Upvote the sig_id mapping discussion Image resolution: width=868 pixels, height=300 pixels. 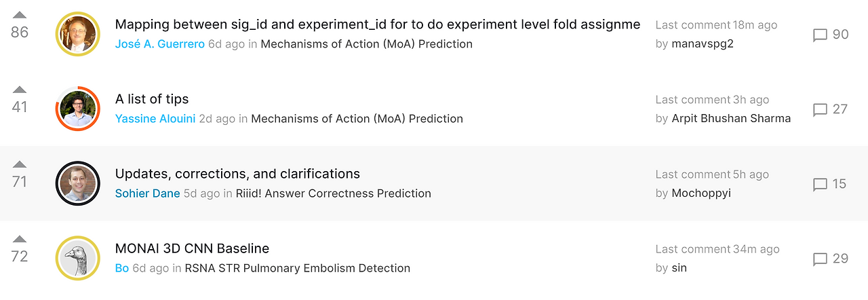coord(20,15)
